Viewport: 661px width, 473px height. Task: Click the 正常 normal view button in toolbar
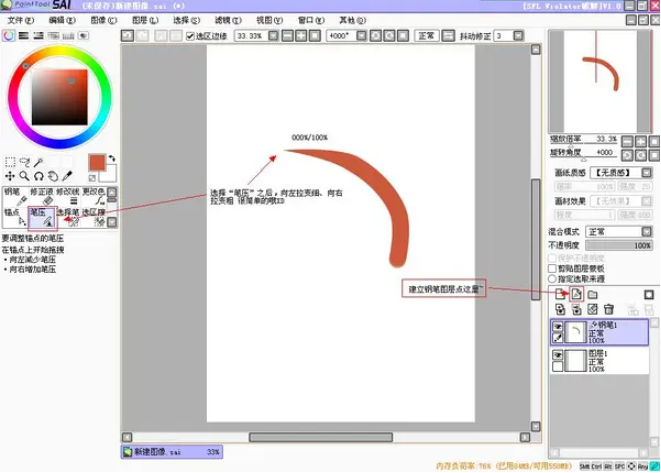click(426, 36)
